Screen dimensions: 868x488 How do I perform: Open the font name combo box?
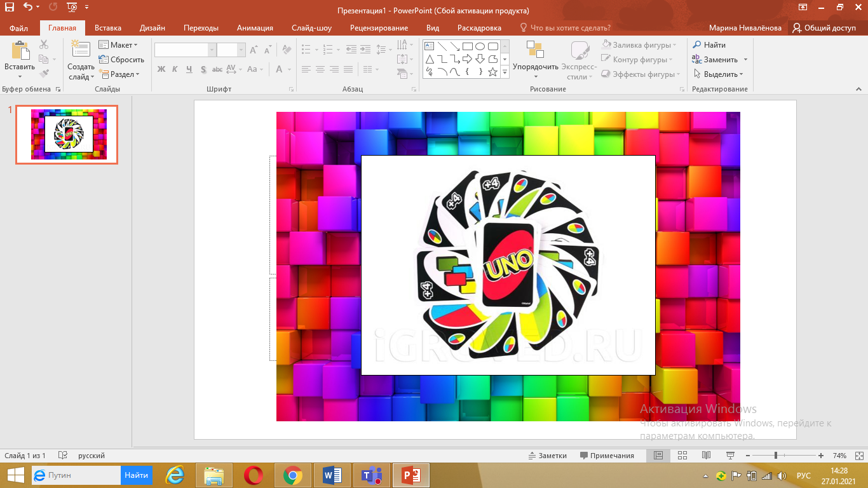click(185, 50)
